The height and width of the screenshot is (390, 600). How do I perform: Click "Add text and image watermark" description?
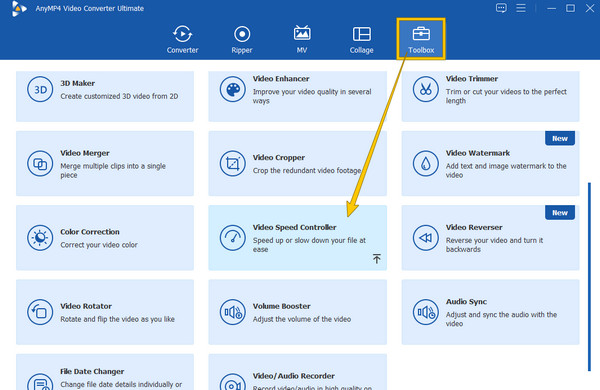(x=506, y=170)
